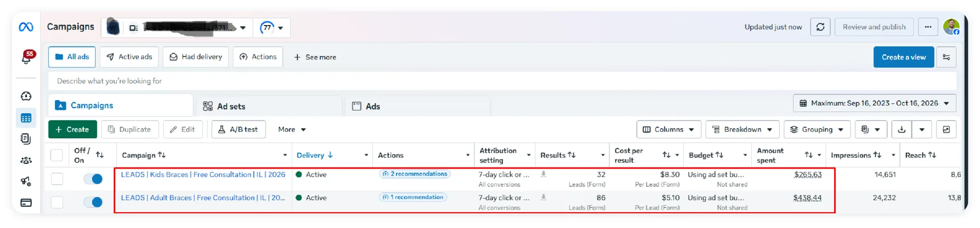Open the side panel expand icon
980x228 pixels.
946,130
